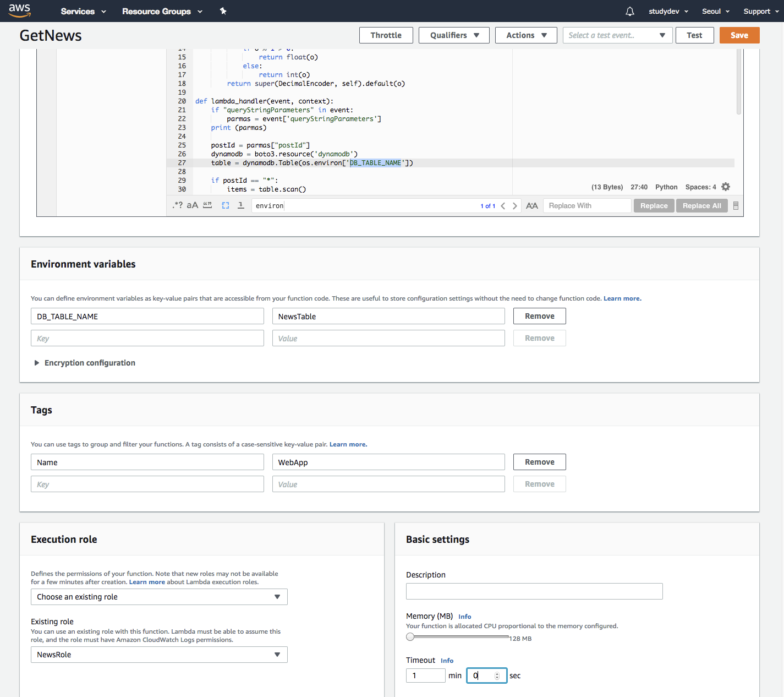This screenshot has height=697, width=784.
Task: Open execution roles Learn more link
Action: coord(147,582)
